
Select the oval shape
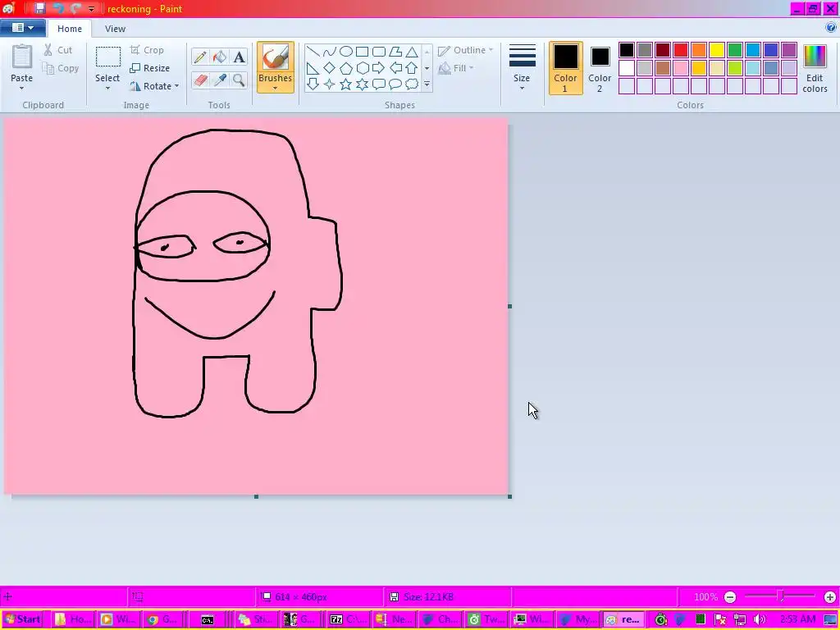click(345, 51)
